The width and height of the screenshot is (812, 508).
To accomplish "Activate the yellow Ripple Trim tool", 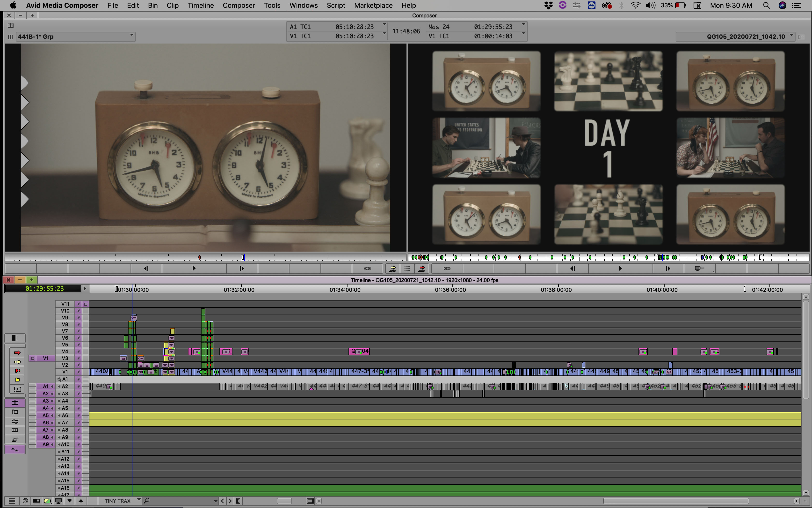I will 17,380.
